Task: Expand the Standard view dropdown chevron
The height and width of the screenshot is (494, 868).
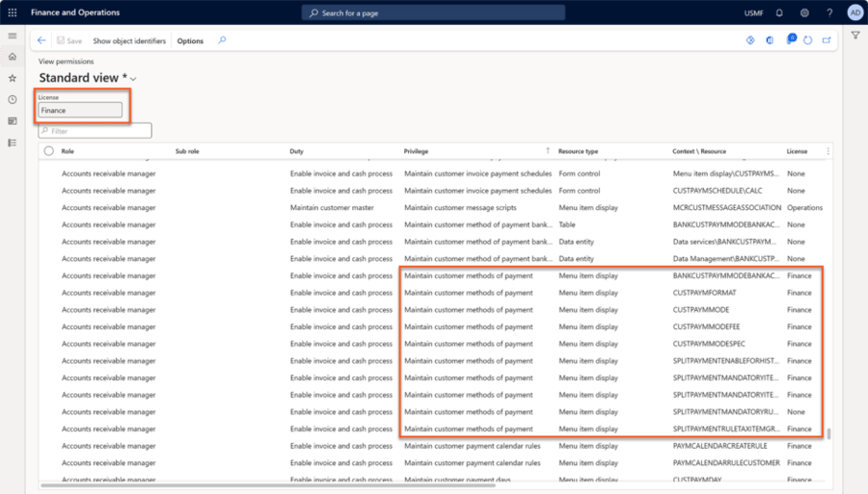Action: pyautogui.click(x=133, y=79)
